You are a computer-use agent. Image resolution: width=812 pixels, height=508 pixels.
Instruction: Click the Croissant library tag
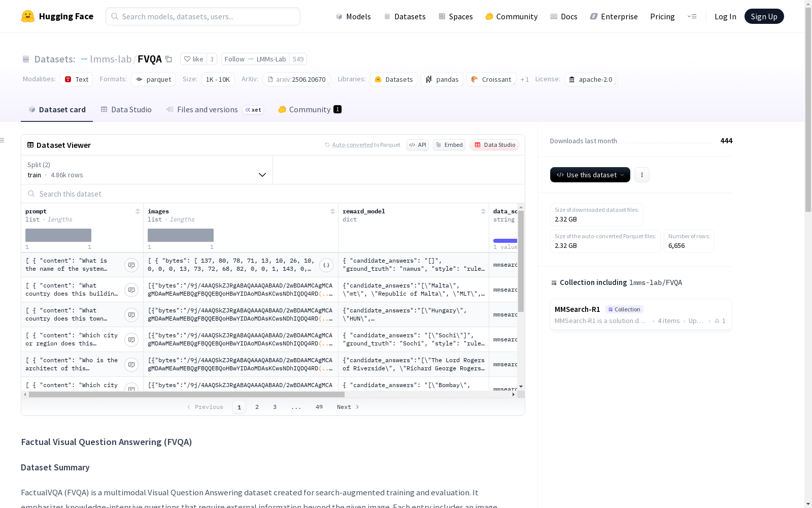tap(491, 79)
